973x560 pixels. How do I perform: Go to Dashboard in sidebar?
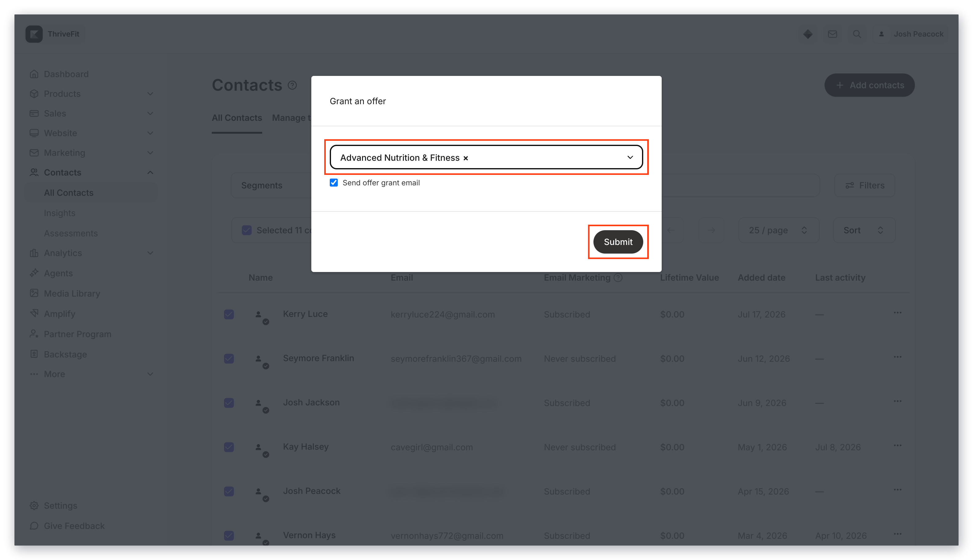point(66,74)
